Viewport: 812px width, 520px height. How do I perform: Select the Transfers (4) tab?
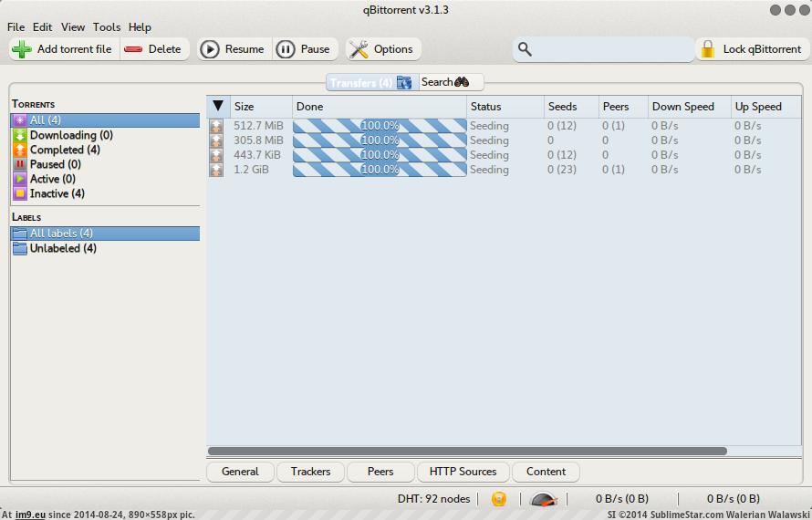pos(371,82)
